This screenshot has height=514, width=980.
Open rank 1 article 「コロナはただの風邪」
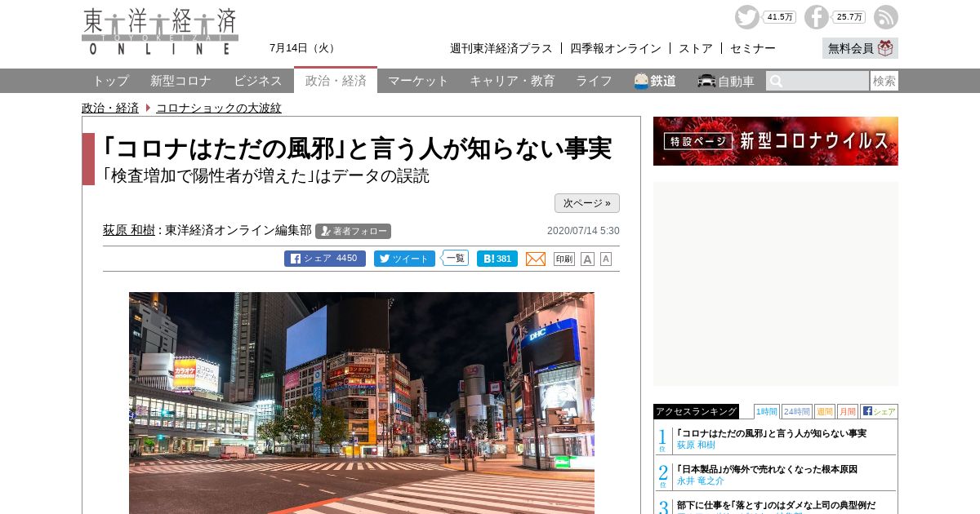coord(772,433)
